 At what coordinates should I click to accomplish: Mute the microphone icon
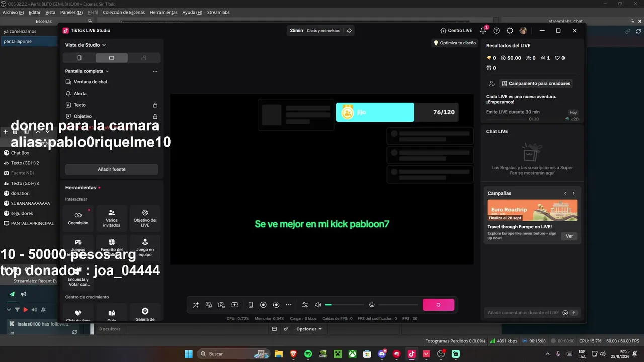click(372, 305)
